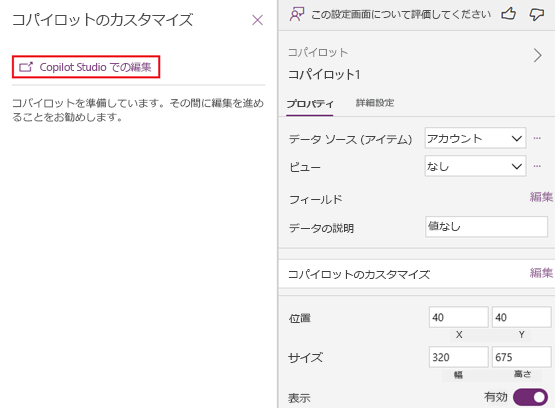The width and height of the screenshot is (555, 408).
Task: Click the データの説明 input field
Action: point(486,226)
